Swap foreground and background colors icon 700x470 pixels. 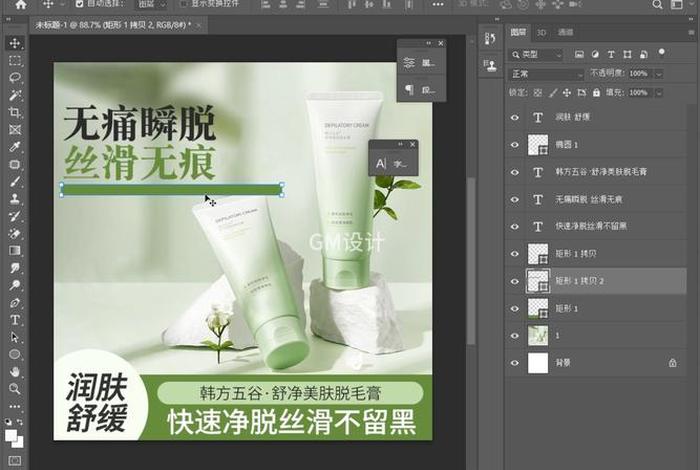click(20, 421)
